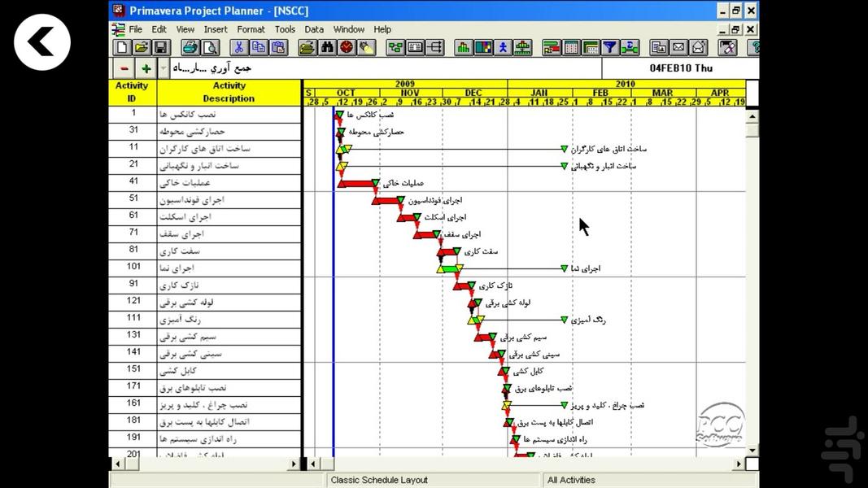Click the envelope Send Mail icon
The image size is (868, 488).
tap(678, 48)
